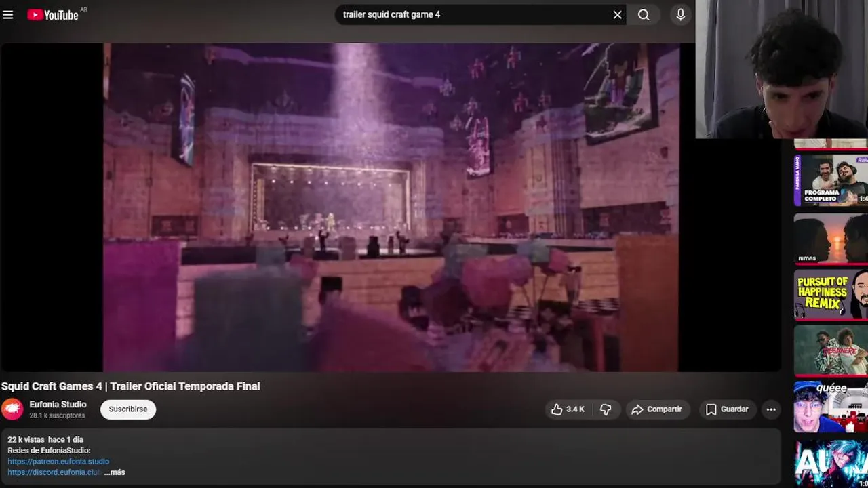The height and width of the screenshot is (488, 868).
Task: Click the '28.1 k suscriptores' text
Action: [57, 415]
